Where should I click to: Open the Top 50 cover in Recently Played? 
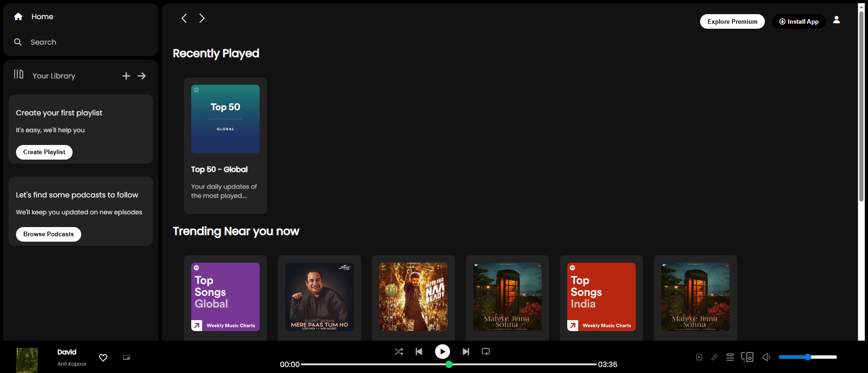point(225,119)
